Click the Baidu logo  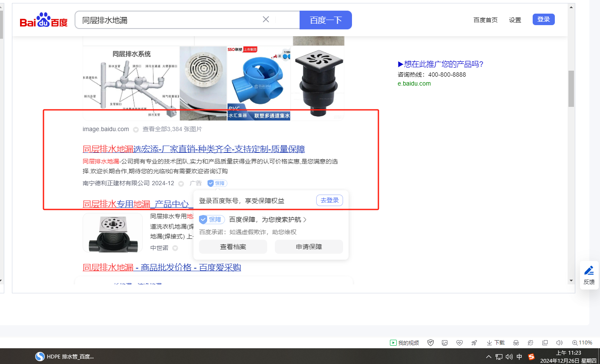click(x=44, y=20)
